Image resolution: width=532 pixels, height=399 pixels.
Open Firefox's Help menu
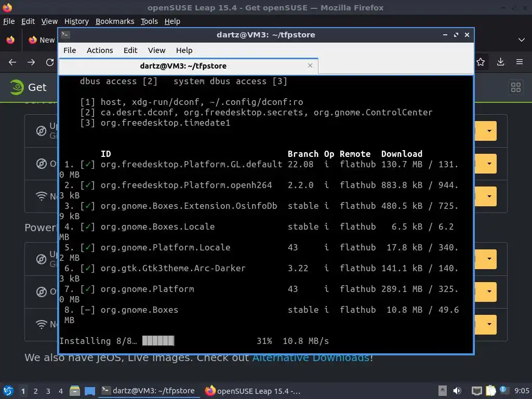172,21
